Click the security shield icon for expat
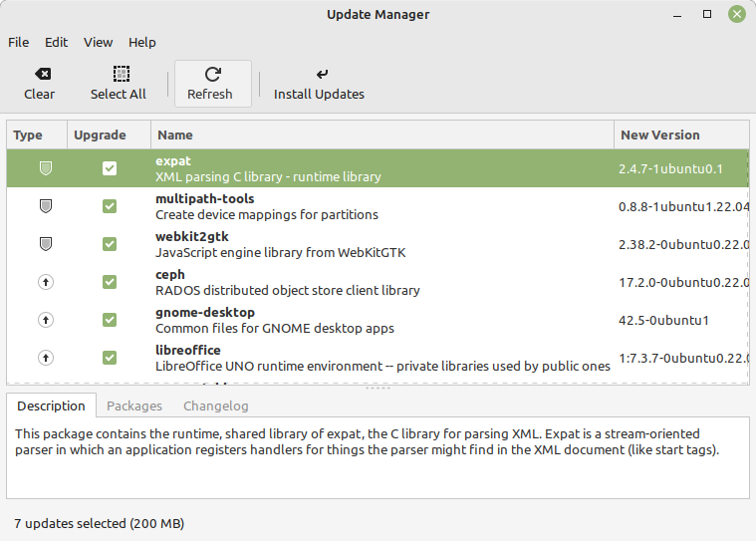This screenshot has height=541, width=756. 46,168
